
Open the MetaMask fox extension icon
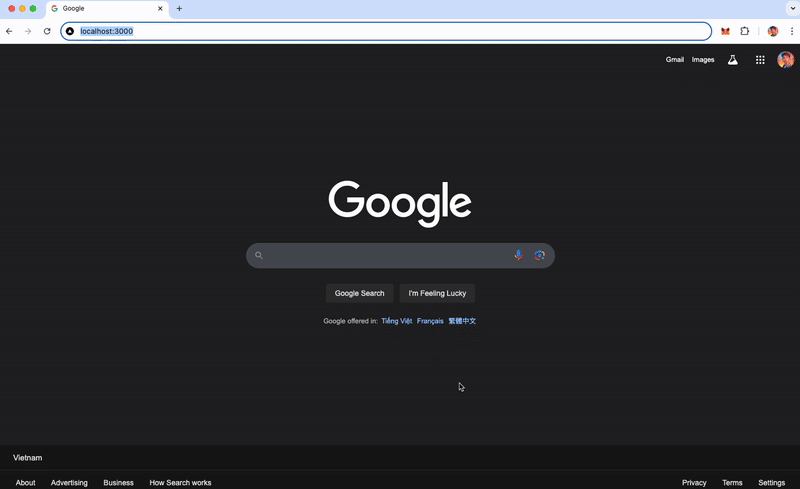(725, 31)
